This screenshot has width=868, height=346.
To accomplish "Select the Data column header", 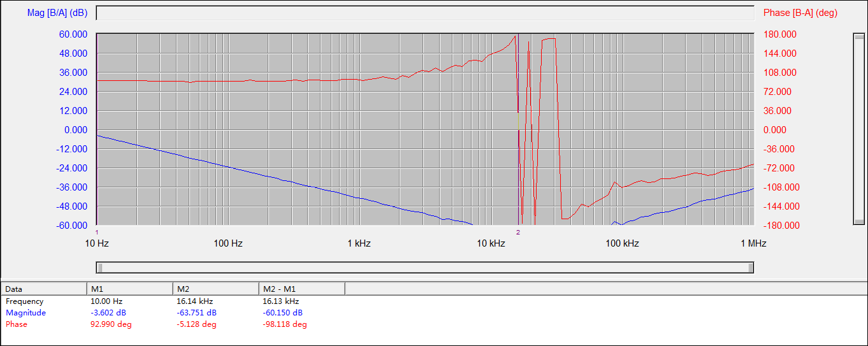I will 44,289.
